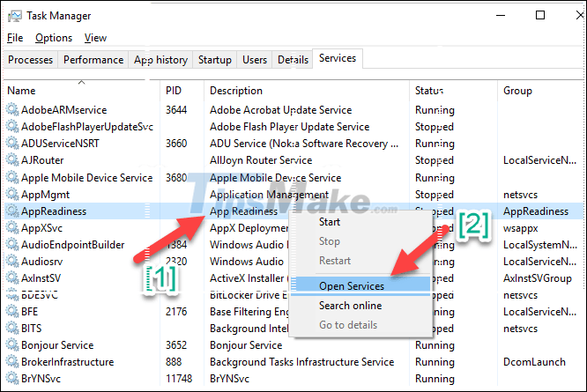Click 'AllJoyn Router Service' description
The width and height of the screenshot is (587, 392).
coord(261,160)
